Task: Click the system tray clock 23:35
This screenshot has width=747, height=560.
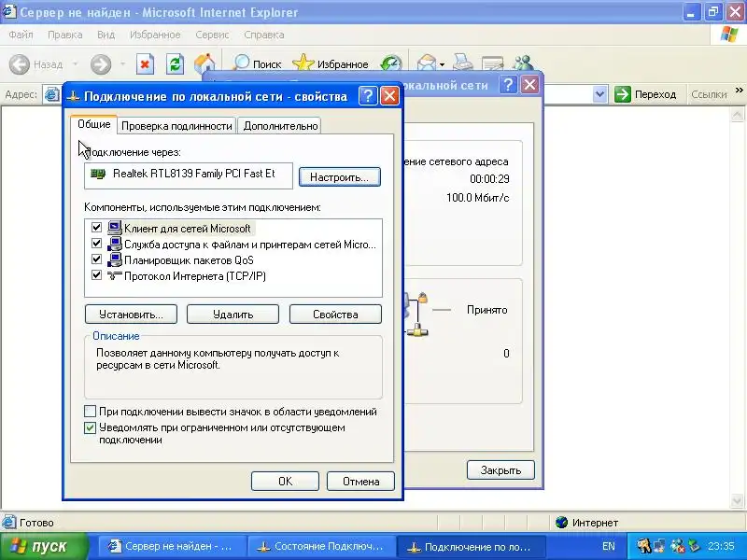Action: (x=721, y=546)
